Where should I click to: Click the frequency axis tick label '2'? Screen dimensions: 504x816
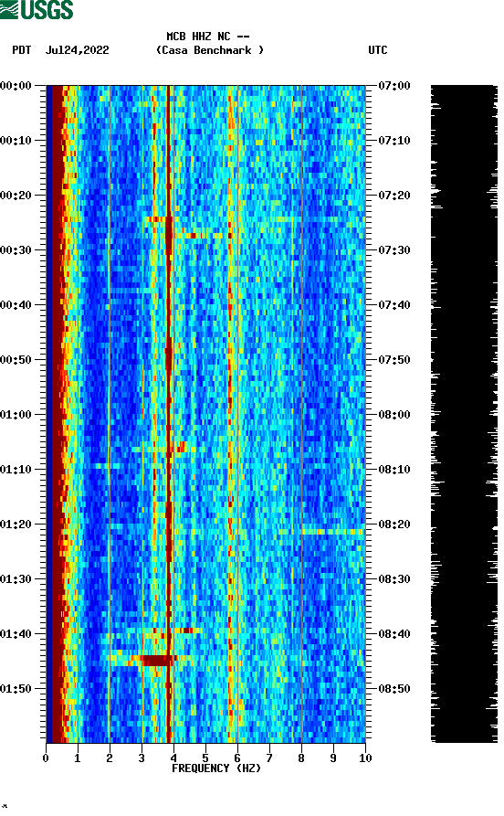110,758
